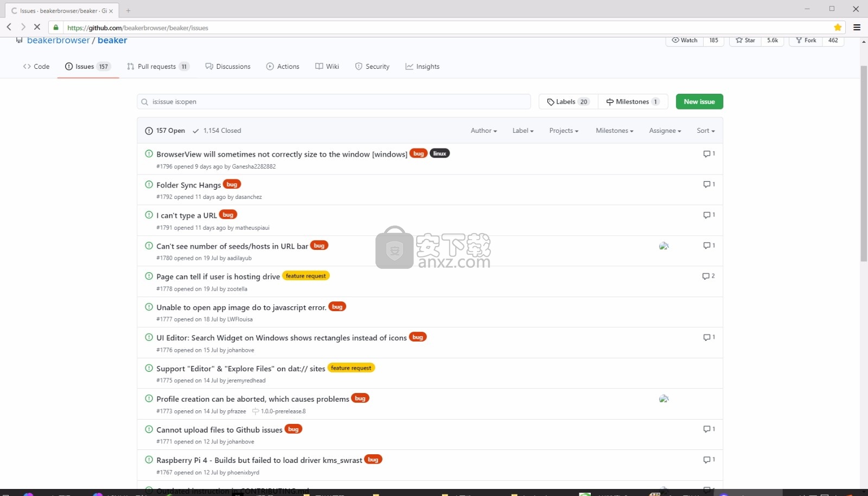This screenshot has height=496, width=868.
Task: Select the Issues tab
Action: click(88, 67)
